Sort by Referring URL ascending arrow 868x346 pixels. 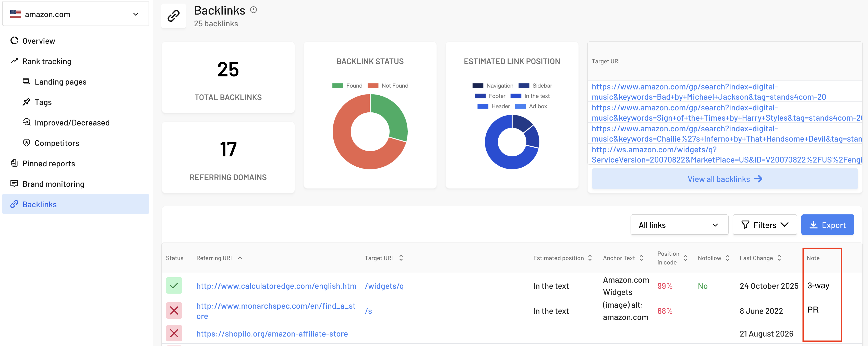[240, 258]
